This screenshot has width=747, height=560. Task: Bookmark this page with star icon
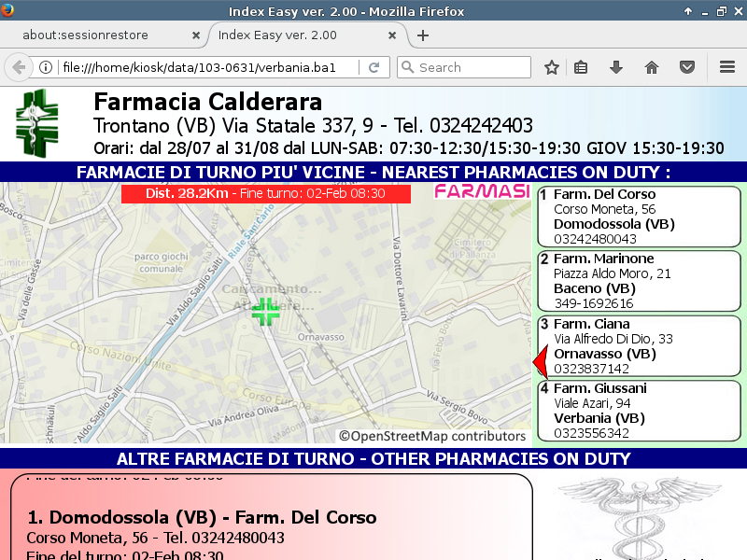click(552, 67)
